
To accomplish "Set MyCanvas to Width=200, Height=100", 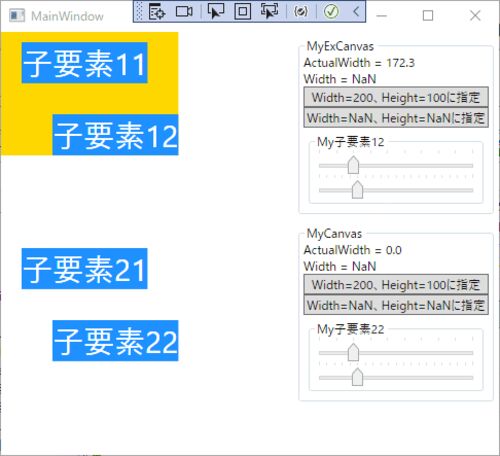I will [x=396, y=285].
